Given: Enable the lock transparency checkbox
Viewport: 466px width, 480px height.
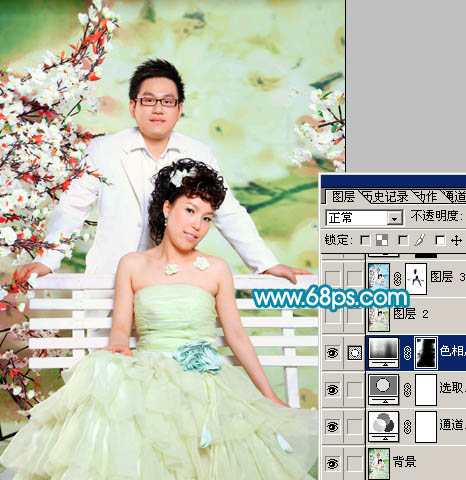Looking at the screenshot, I should pyautogui.click(x=365, y=240).
